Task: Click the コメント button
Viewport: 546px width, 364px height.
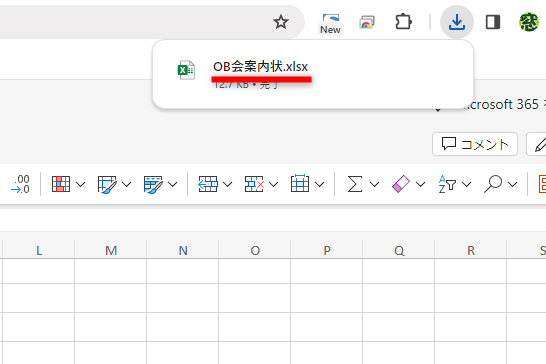Action: (x=475, y=144)
